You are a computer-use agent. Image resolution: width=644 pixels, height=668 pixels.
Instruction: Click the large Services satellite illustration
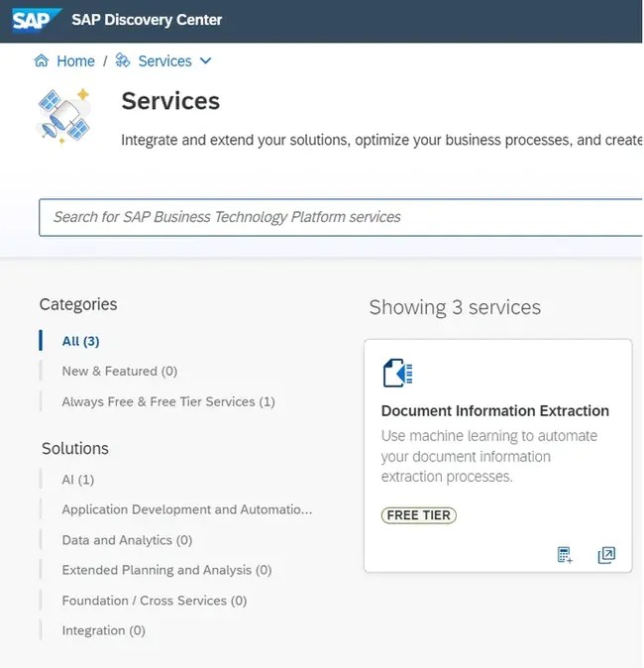(x=62, y=116)
